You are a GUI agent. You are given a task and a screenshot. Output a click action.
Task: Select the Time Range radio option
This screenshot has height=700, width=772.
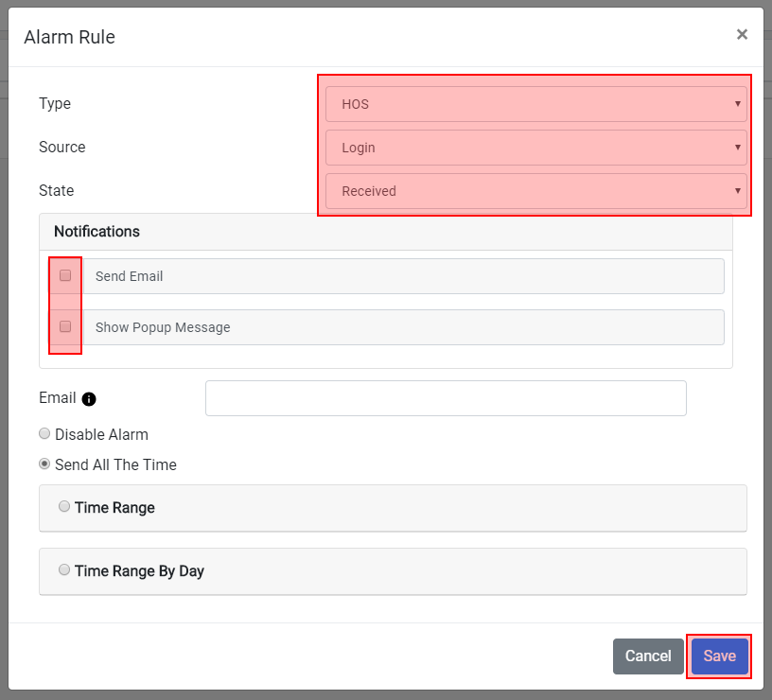click(64, 506)
